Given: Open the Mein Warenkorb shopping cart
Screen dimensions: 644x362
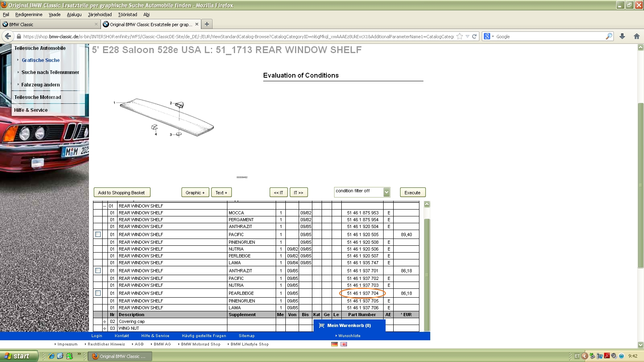Looking at the screenshot, I should pyautogui.click(x=349, y=325).
